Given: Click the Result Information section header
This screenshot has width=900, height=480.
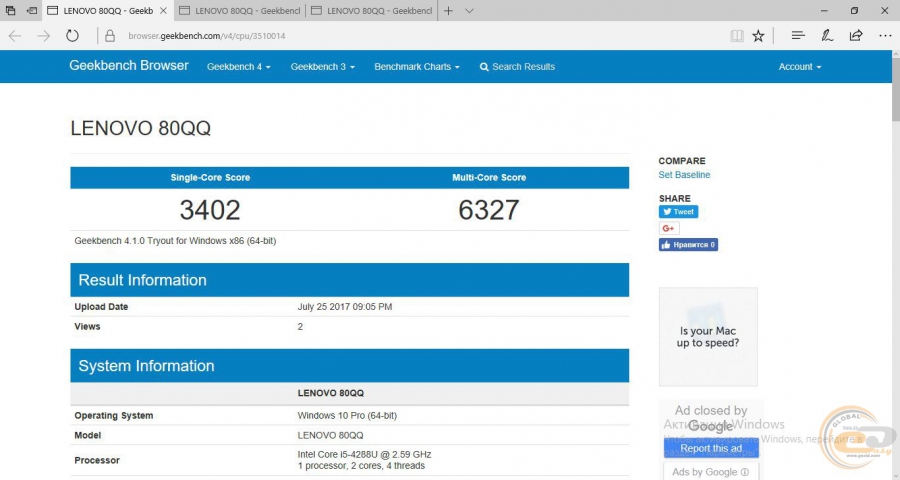Looking at the screenshot, I should [x=350, y=280].
